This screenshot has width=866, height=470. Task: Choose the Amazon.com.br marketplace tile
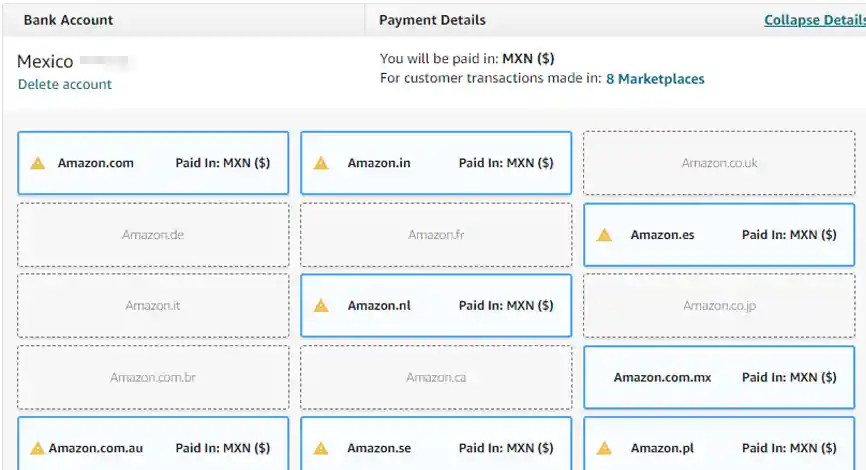click(153, 377)
